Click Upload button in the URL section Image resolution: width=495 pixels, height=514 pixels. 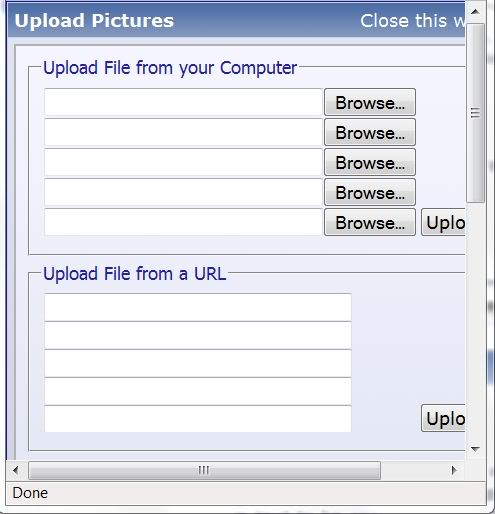click(443, 418)
